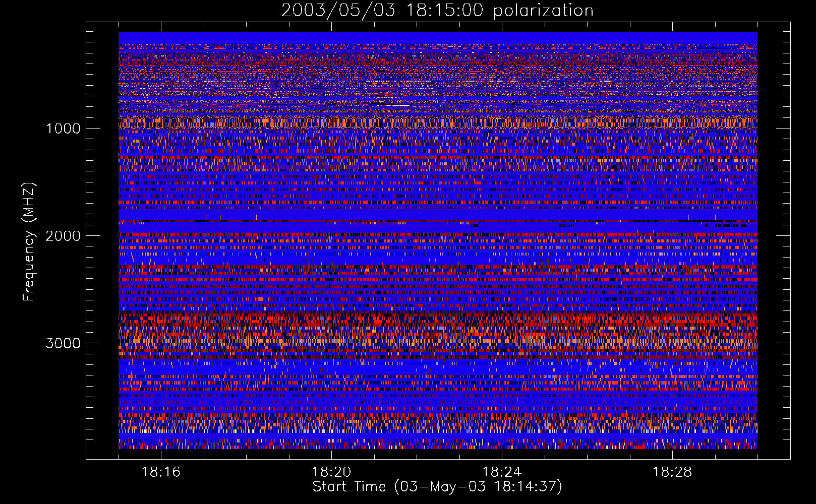
Task: Select the 'Frequency (MHZ)' y-axis label
Action: click(29, 242)
